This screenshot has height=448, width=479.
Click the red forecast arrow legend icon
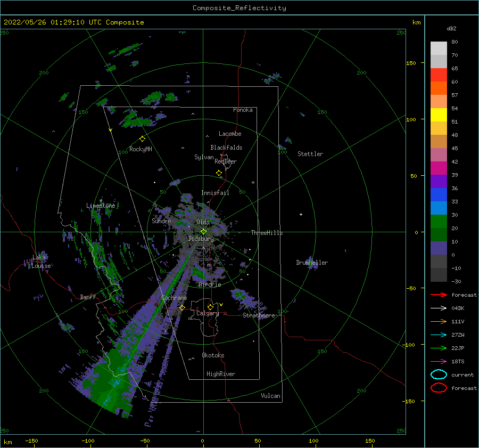(439, 295)
